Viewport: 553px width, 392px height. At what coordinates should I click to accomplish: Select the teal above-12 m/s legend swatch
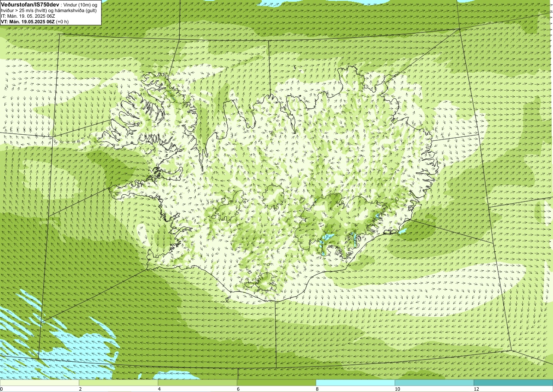click(x=513, y=383)
